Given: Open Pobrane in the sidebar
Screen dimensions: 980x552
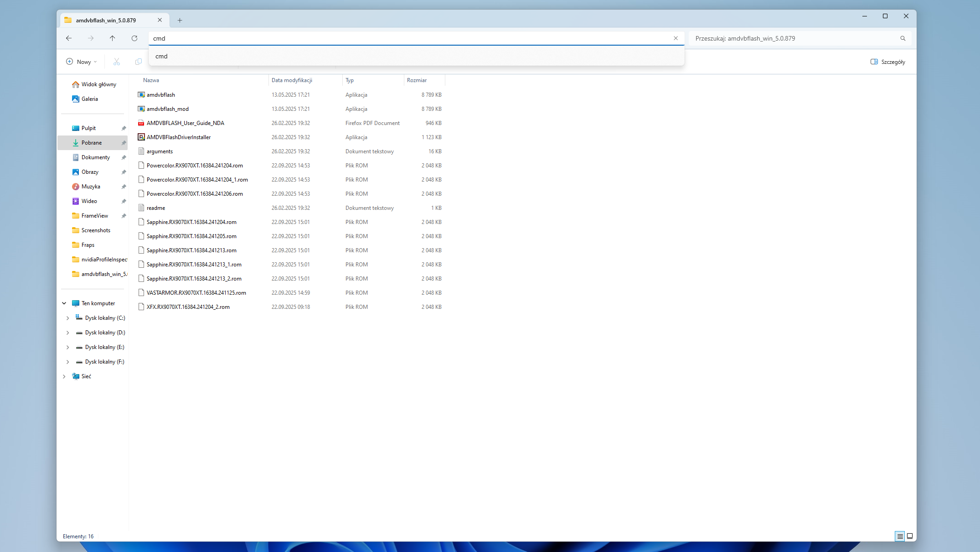Looking at the screenshot, I should tap(92, 143).
